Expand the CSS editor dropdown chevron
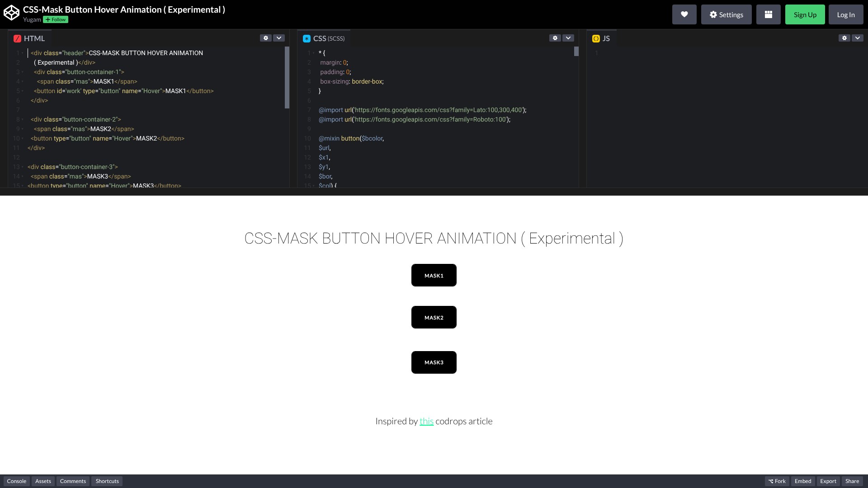868x488 pixels. (x=568, y=38)
